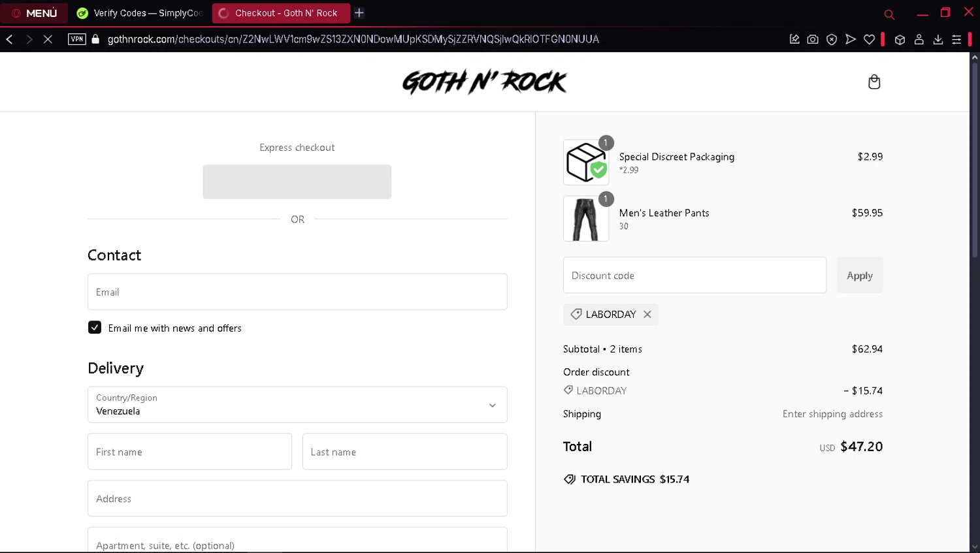The width and height of the screenshot is (980, 553).
Task: Click the Special Discreet Packaging thumbnail
Action: click(x=586, y=163)
